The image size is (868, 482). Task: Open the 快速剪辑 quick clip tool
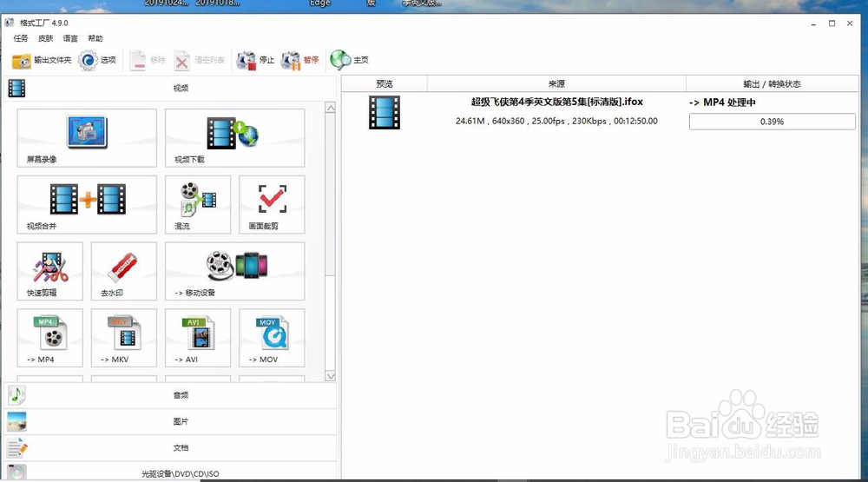point(49,271)
